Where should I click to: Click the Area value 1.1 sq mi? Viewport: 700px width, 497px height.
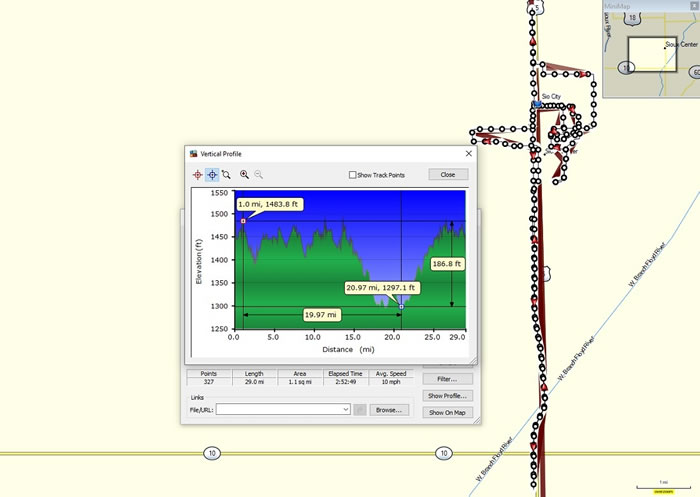point(300,382)
